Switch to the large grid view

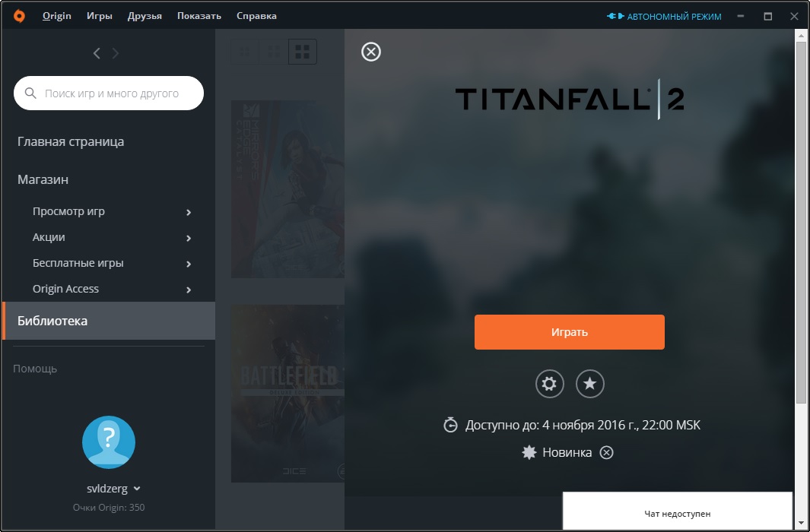[303, 52]
